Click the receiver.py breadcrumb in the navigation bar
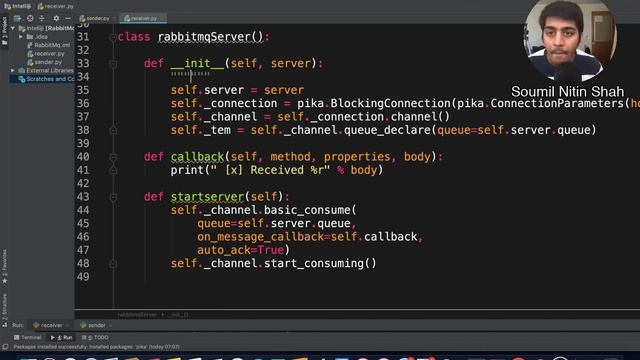Viewport: 640px width, 360px height. click(x=56, y=6)
